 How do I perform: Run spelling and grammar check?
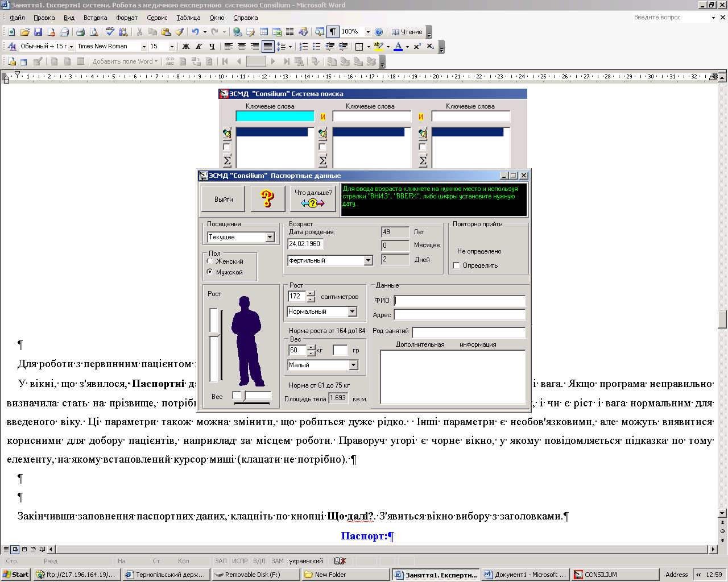tap(110, 32)
